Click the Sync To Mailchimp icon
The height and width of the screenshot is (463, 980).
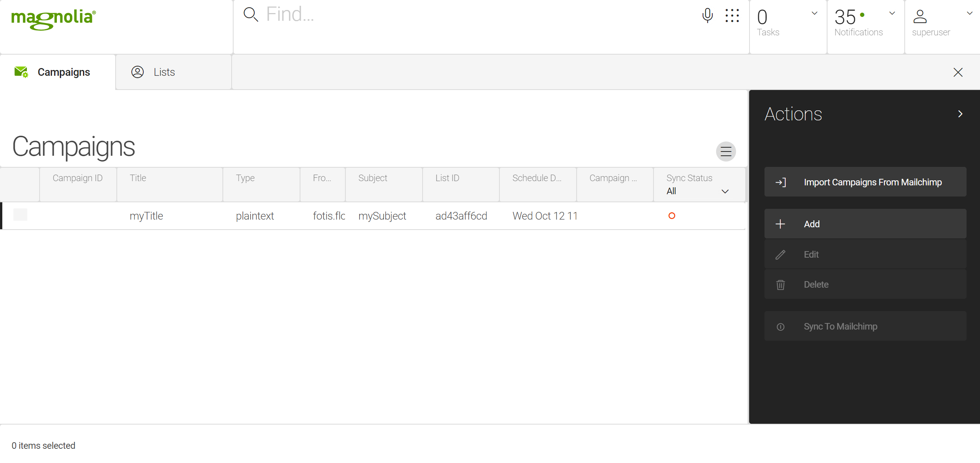[781, 326]
